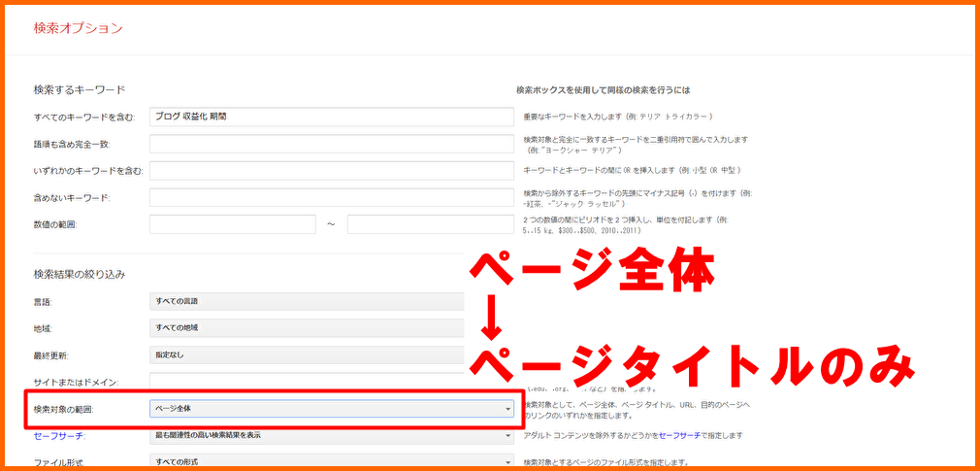Image resolution: width=980 pixels, height=471 pixels.
Task: Click the '言語:' label
Action: pos(43,301)
